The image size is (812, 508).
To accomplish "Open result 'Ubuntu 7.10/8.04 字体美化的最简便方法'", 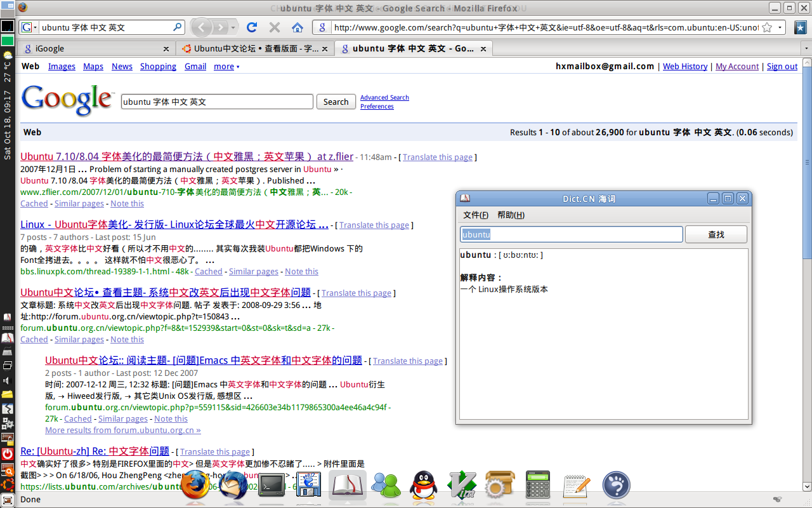I will click(x=187, y=156).
